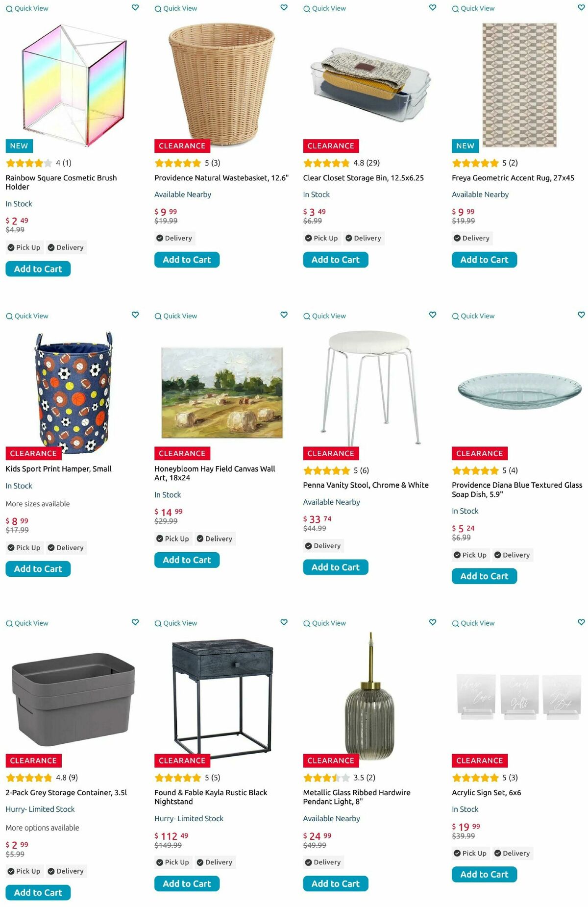The width and height of the screenshot is (588, 907).
Task: Save Clear Closet Storage Bin to wishlist
Action: (432, 7)
